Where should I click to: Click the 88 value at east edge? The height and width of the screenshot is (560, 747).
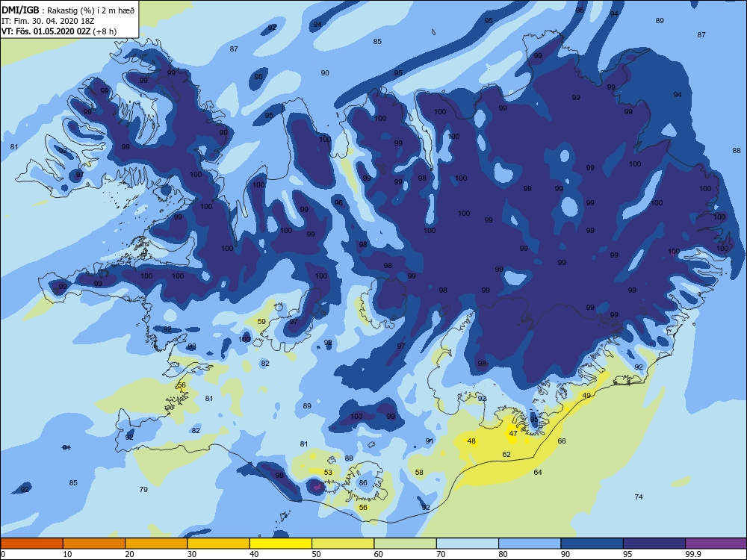(x=737, y=151)
